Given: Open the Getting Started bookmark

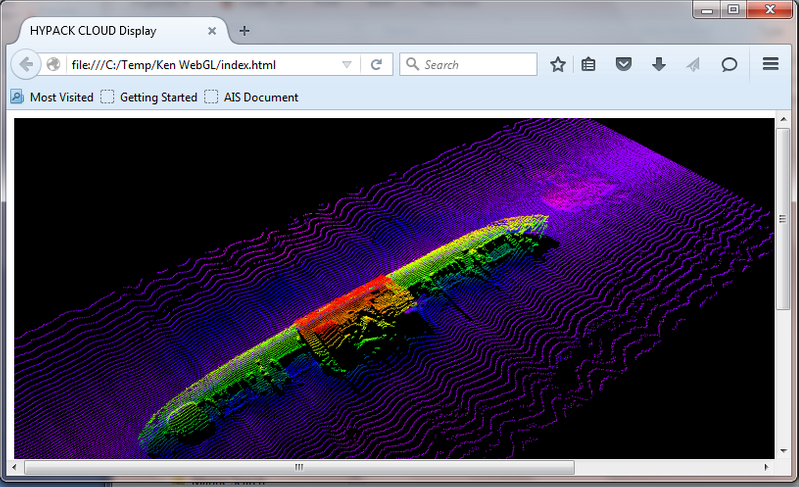Looking at the screenshot, I should (149, 97).
